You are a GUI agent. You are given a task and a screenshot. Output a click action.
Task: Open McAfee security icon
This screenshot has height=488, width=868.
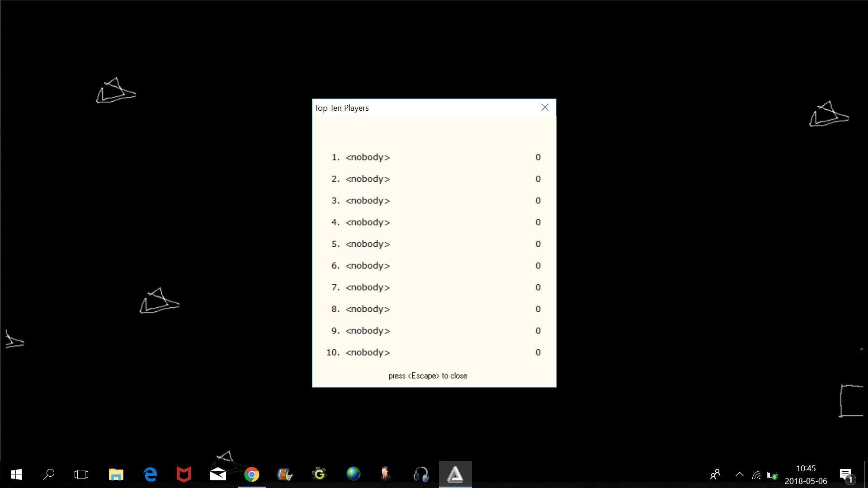184,474
